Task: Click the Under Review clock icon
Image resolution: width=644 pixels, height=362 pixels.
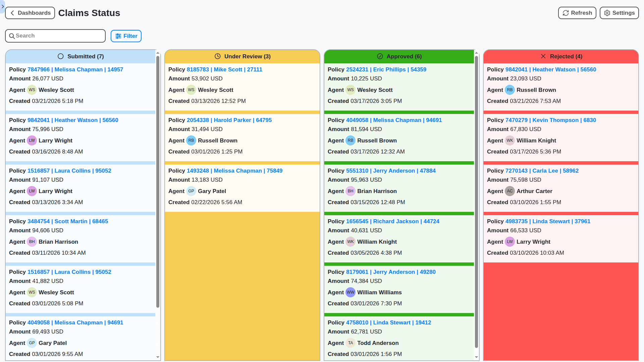Action: 218,56
